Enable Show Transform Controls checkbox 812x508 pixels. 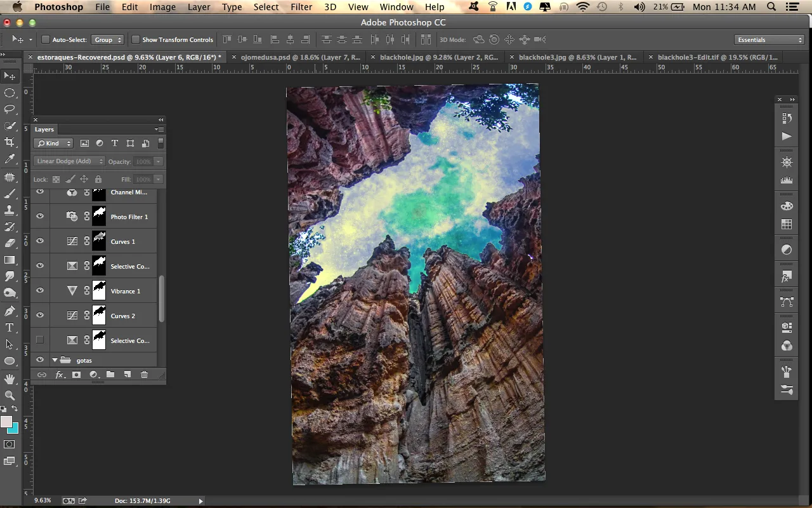[x=136, y=39]
